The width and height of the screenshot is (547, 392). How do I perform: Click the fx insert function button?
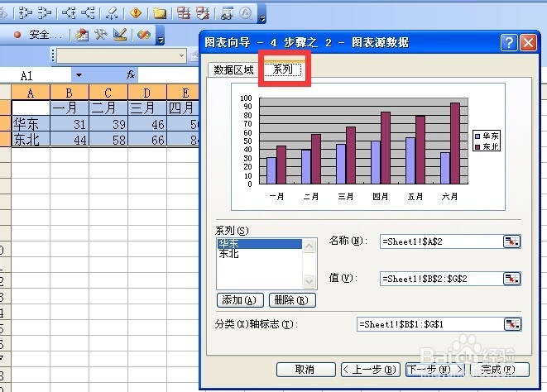point(131,74)
